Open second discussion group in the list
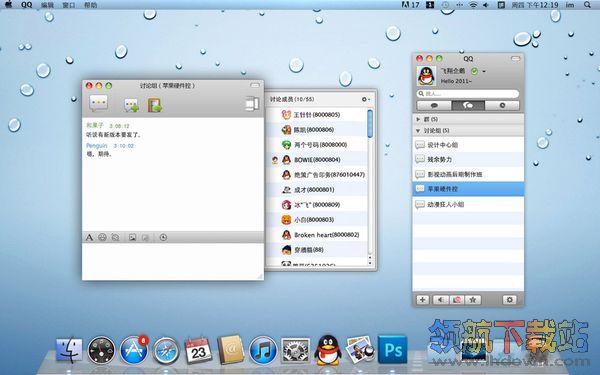 pos(468,160)
